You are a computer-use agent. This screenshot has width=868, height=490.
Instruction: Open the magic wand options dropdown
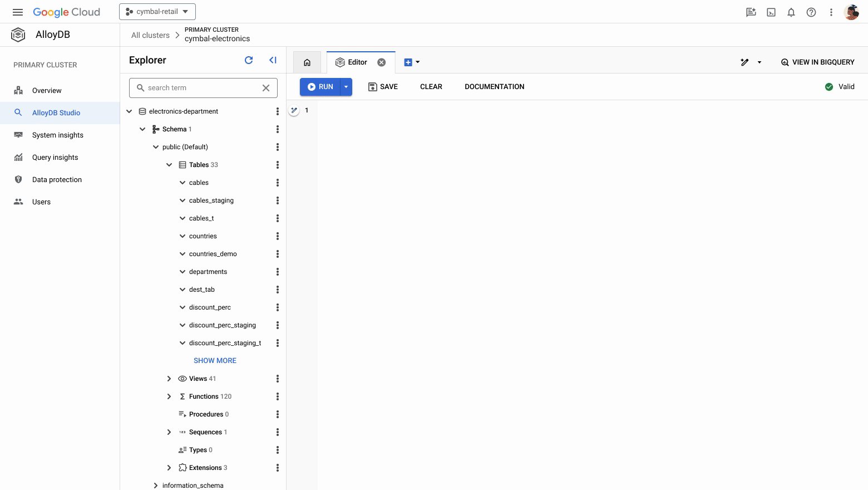759,62
